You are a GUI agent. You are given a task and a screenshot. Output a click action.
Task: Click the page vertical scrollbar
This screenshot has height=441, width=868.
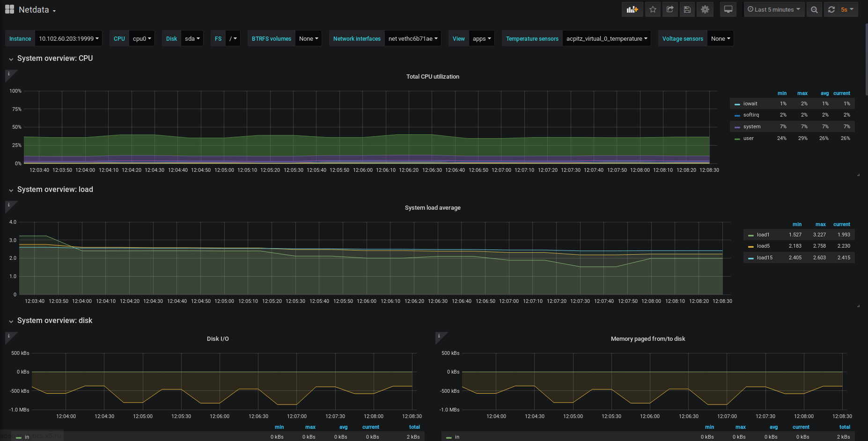pyautogui.click(x=866, y=59)
